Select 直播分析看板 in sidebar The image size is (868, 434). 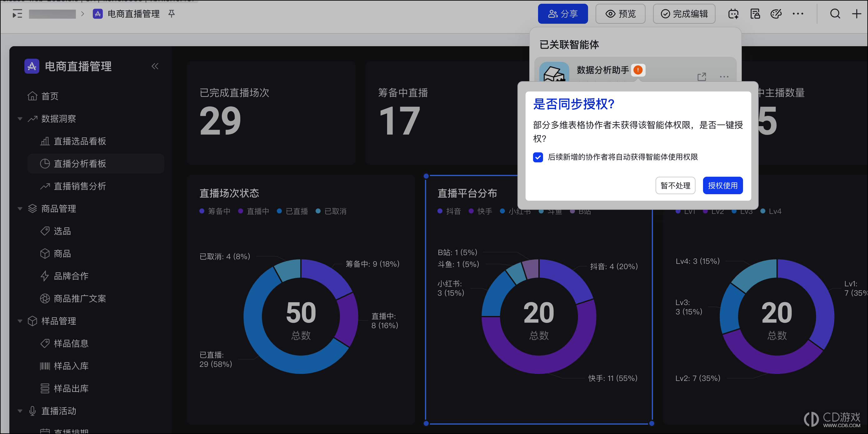pos(95,164)
